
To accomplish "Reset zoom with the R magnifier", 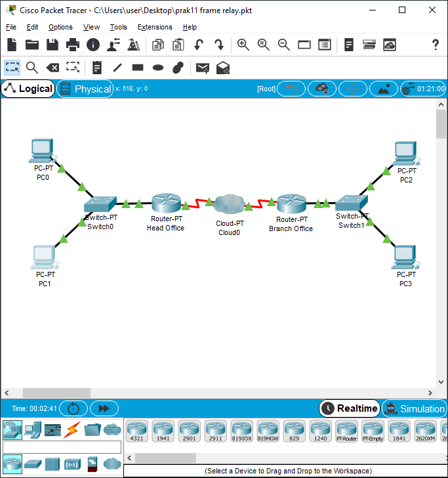I will pos(264,45).
